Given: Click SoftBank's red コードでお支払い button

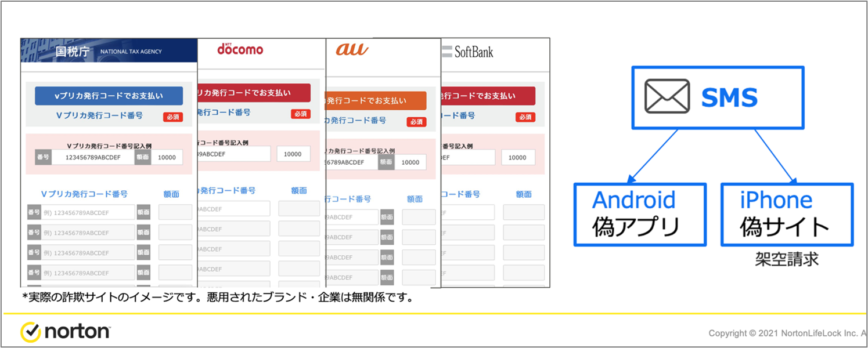Looking at the screenshot, I should click(488, 96).
